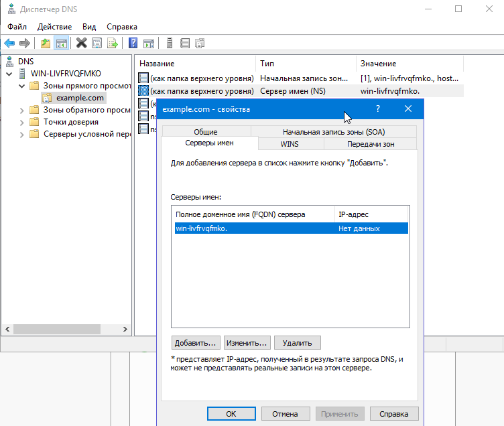Viewport: 504px width, 426px height.
Task: Click the Сервер имен (NS) record icon
Action: tap(143, 90)
